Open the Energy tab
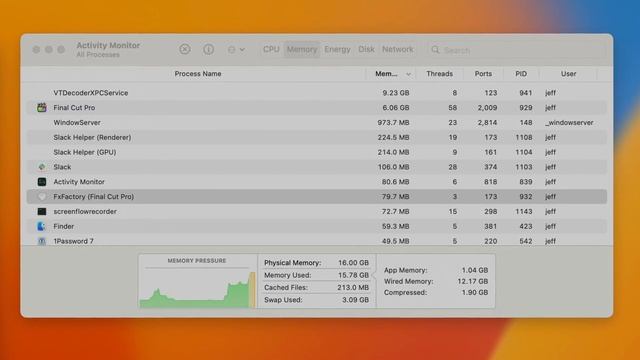The width and height of the screenshot is (640, 360). click(x=337, y=49)
